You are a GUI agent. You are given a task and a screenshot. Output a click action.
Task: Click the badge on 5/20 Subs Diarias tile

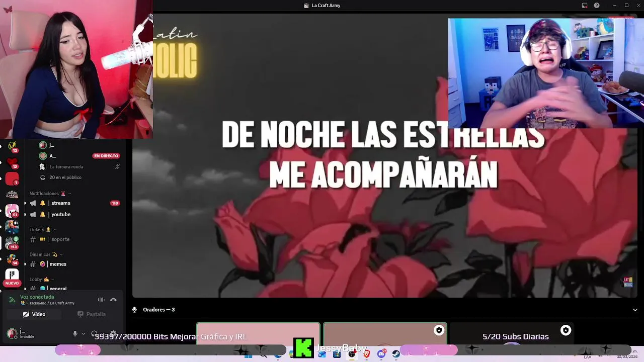click(566, 330)
